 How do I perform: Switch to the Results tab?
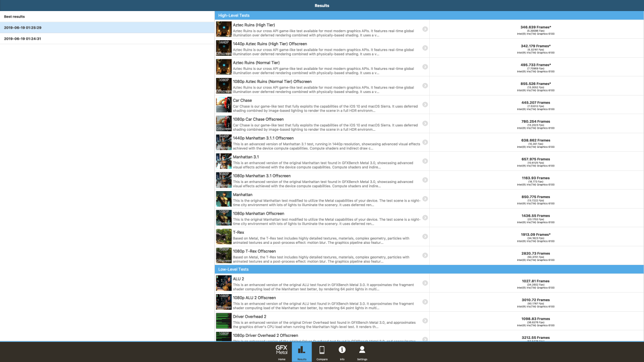pos(302,352)
